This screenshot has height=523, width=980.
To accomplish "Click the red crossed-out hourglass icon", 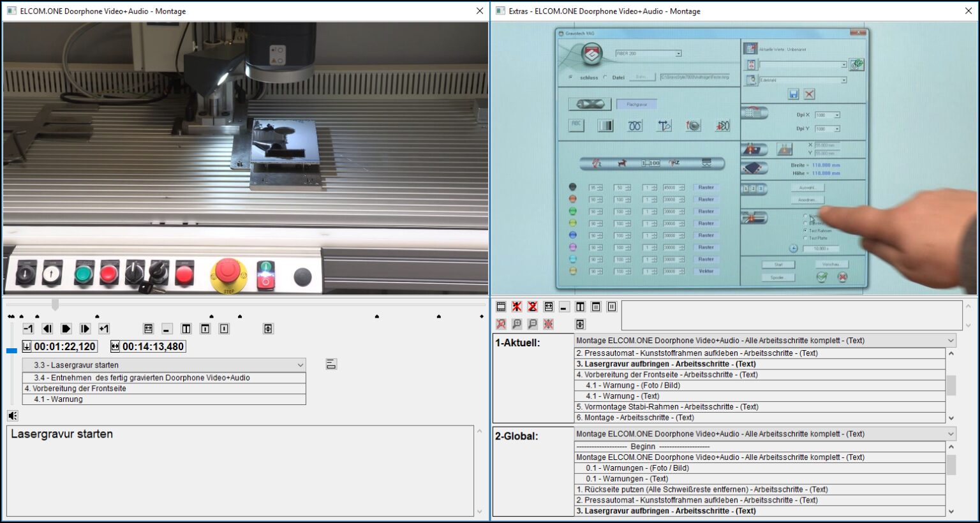I will [x=532, y=307].
